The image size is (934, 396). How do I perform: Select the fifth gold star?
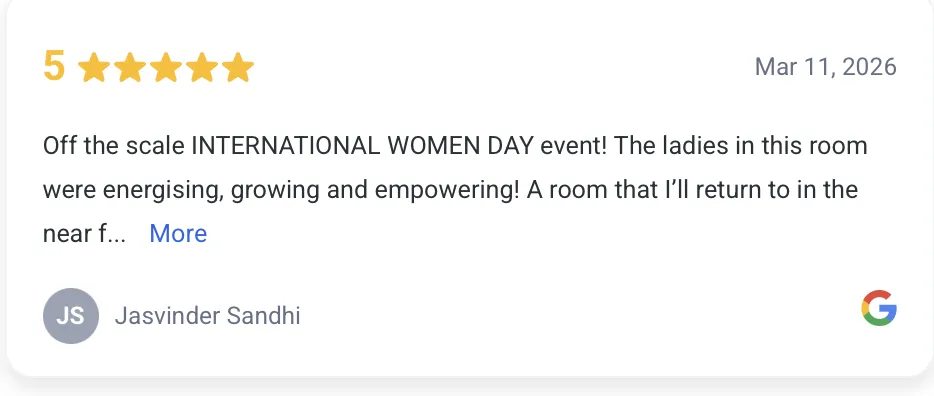point(238,67)
